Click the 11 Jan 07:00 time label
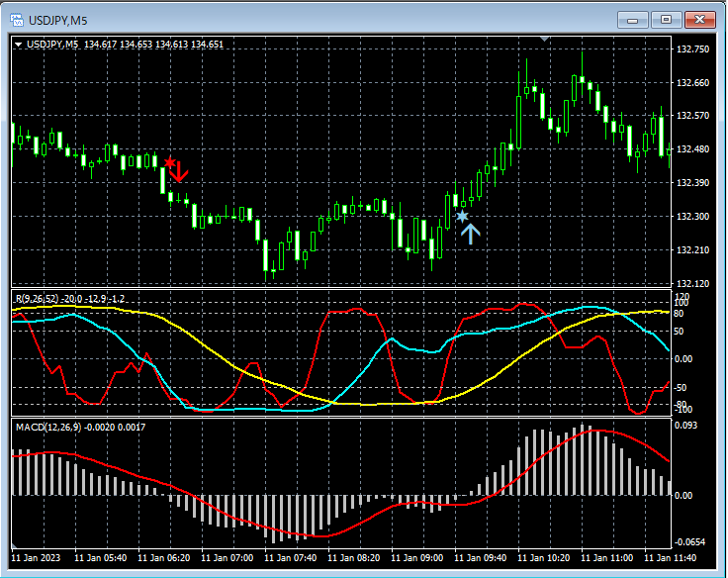 point(227,557)
